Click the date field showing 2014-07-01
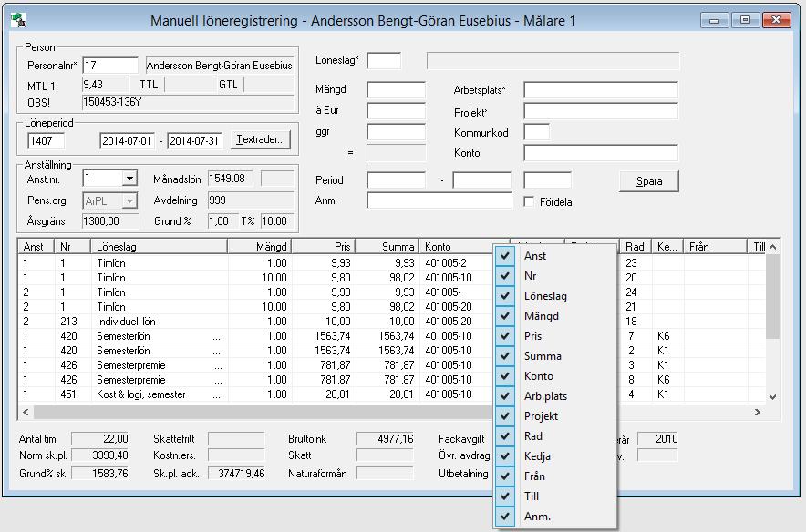 click(x=127, y=140)
